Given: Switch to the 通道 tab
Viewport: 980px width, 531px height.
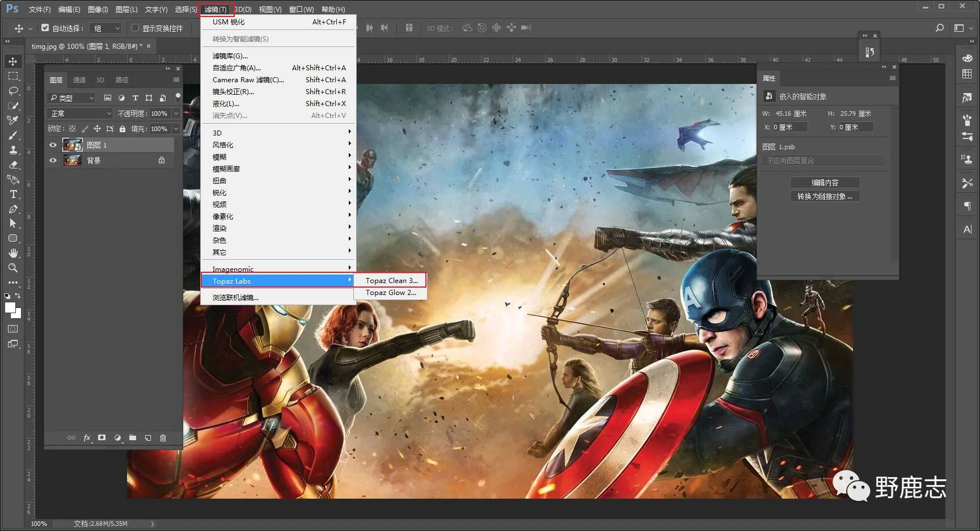Looking at the screenshot, I should [79, 80].
